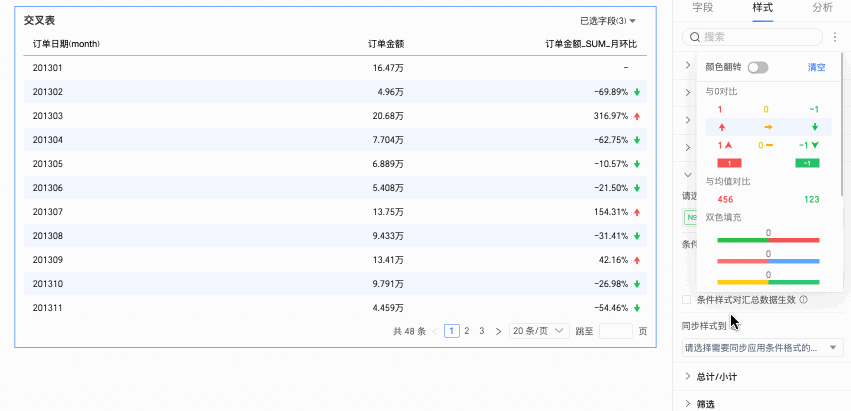This screenshot has height=411, width=851.
Task: Focus the 搜索 search box
Action: point(752,37)
